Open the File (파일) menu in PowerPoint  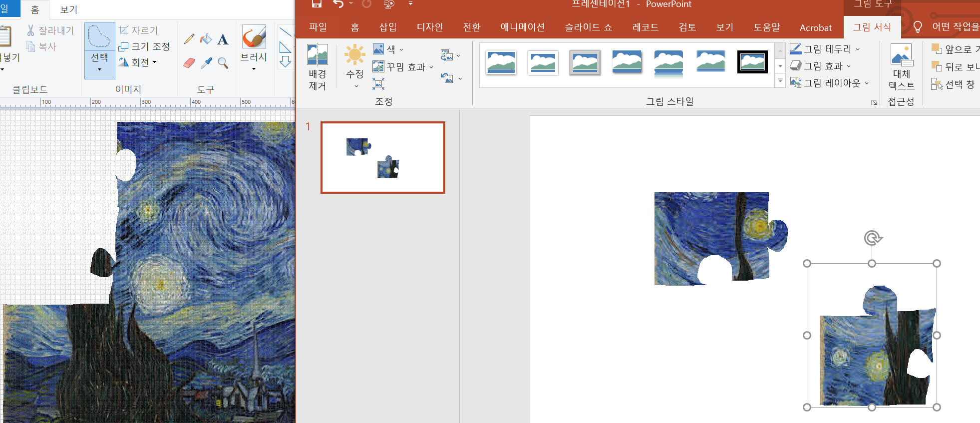[x=318, y=27]
